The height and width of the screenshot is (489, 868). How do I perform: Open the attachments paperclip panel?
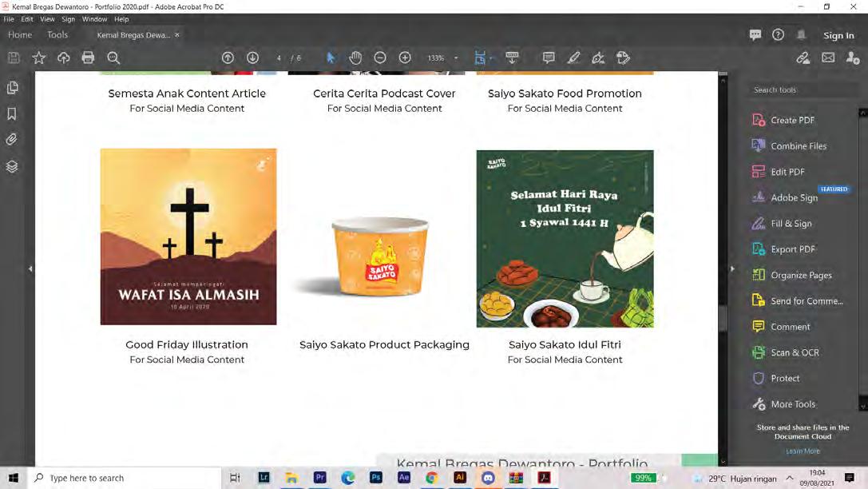[x=12, y=140]
